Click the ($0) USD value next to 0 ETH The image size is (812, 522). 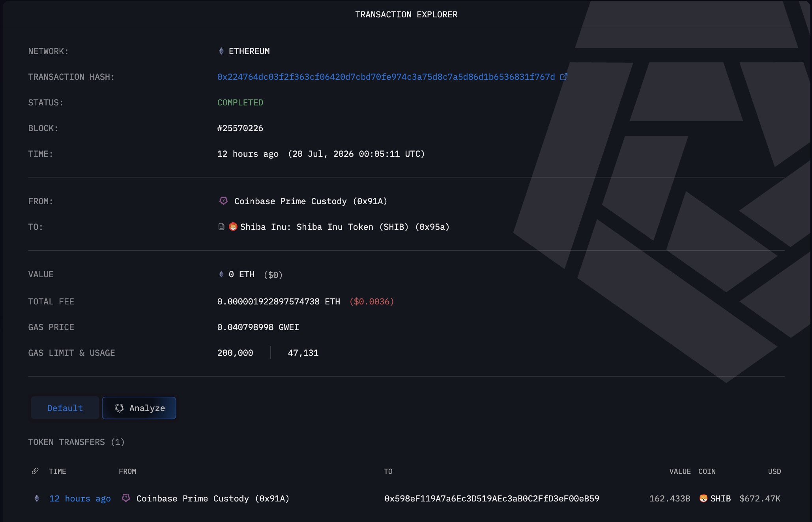tap(273, 275)
